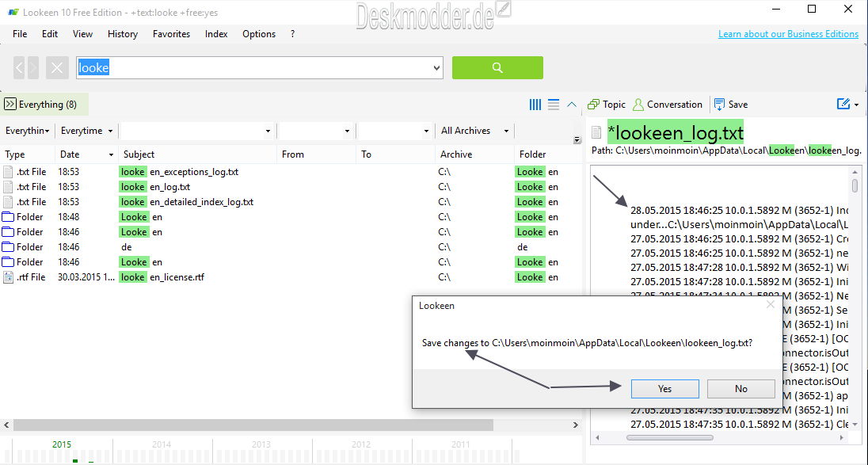Image resolution: width=868 pixels, height=465 pixels.
Task: Go forward with the right navigation arrow
Action: coord(32,67)
